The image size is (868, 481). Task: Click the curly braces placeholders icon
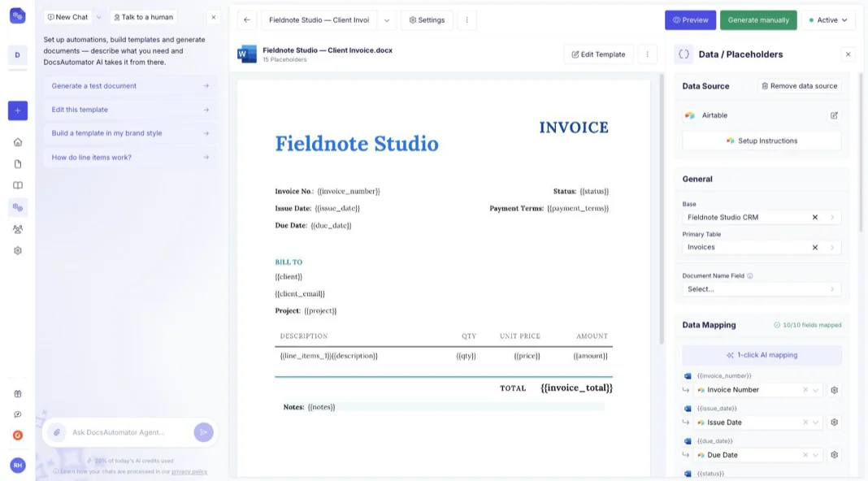[684, 54]
